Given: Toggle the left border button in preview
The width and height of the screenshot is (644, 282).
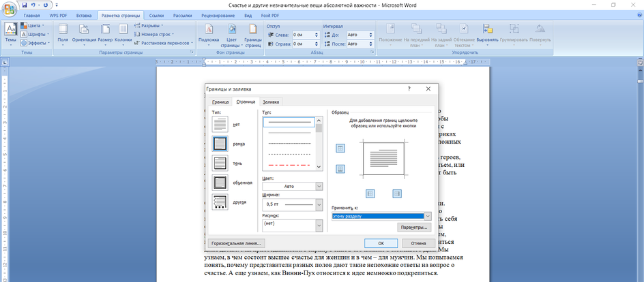Looking at the screenshot, I should click(370, 193).
